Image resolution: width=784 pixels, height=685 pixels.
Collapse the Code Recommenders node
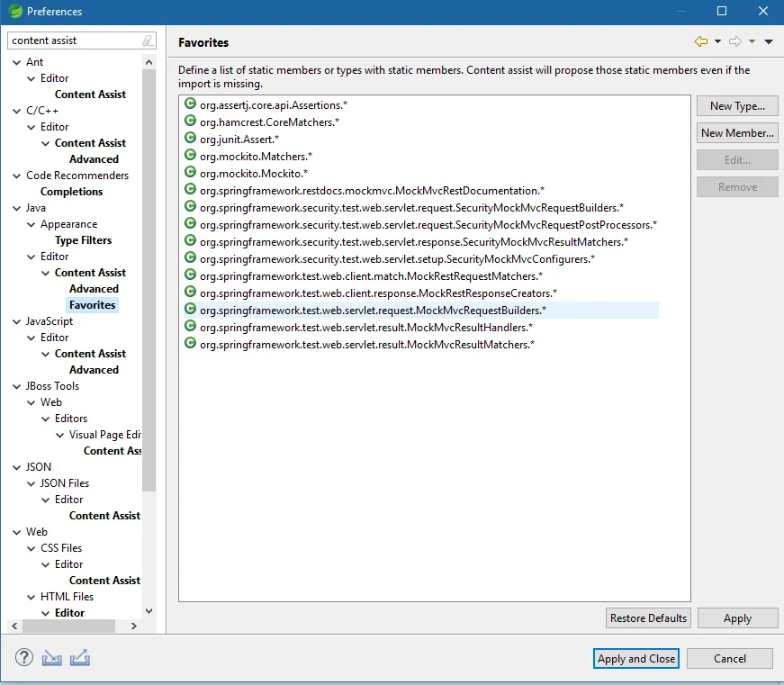pos(16,176)
